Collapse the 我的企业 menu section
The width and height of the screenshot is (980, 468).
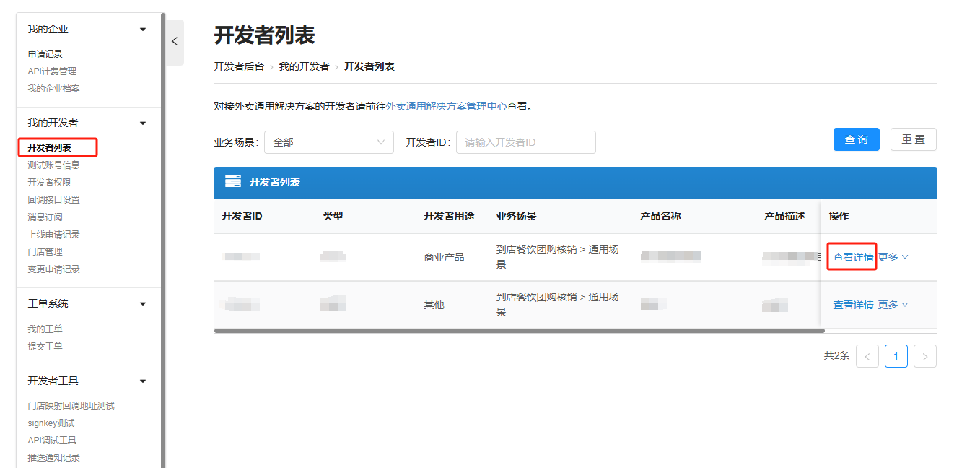142,30
